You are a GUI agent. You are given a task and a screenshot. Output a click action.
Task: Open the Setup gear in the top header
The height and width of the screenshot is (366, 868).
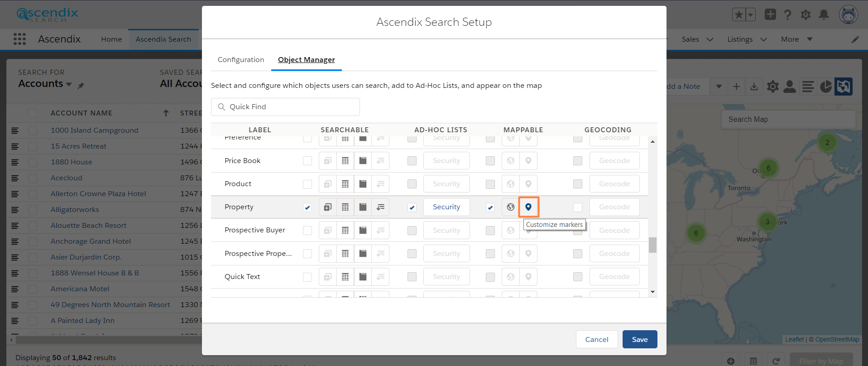(806, 15)
